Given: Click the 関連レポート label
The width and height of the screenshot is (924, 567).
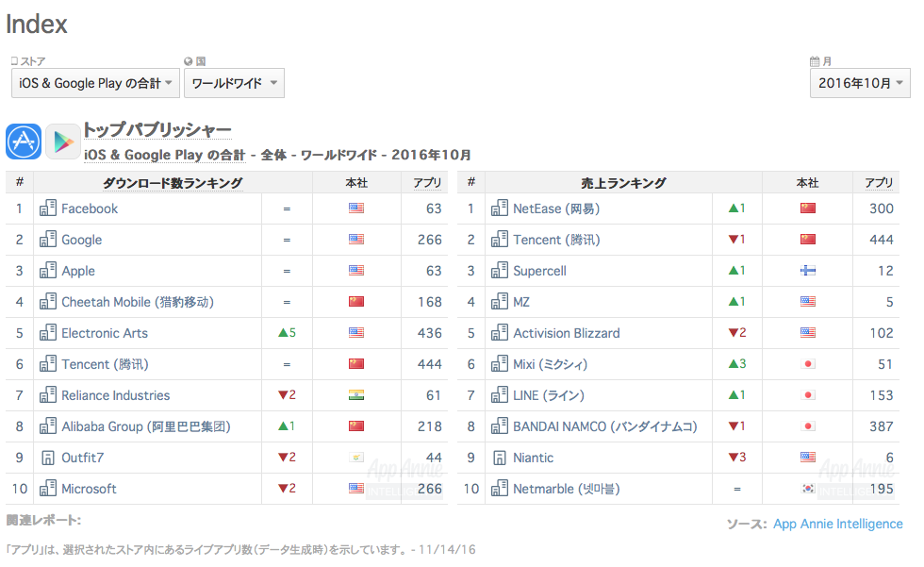Looking at the screenshot, I should (43, 521).
